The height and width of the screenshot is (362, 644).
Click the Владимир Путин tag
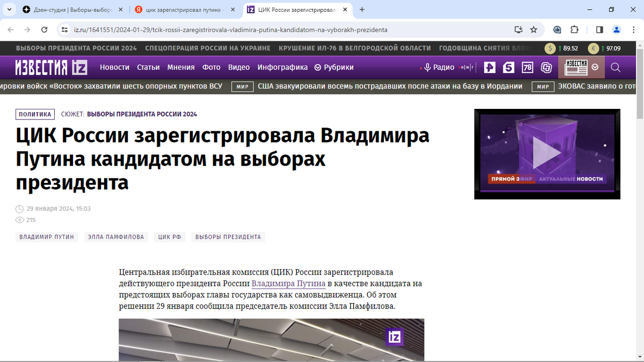tap(47, 237)
